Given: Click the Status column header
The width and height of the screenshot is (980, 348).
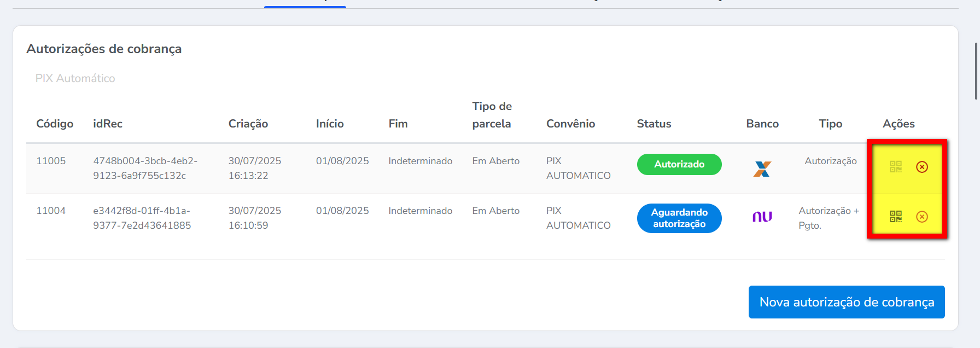Looking at the screenshot, I should (x=654, y=124).
